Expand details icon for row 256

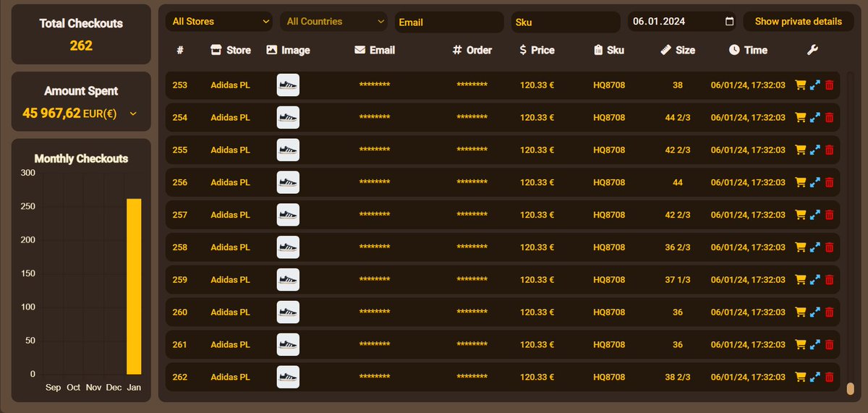(815, 182)
